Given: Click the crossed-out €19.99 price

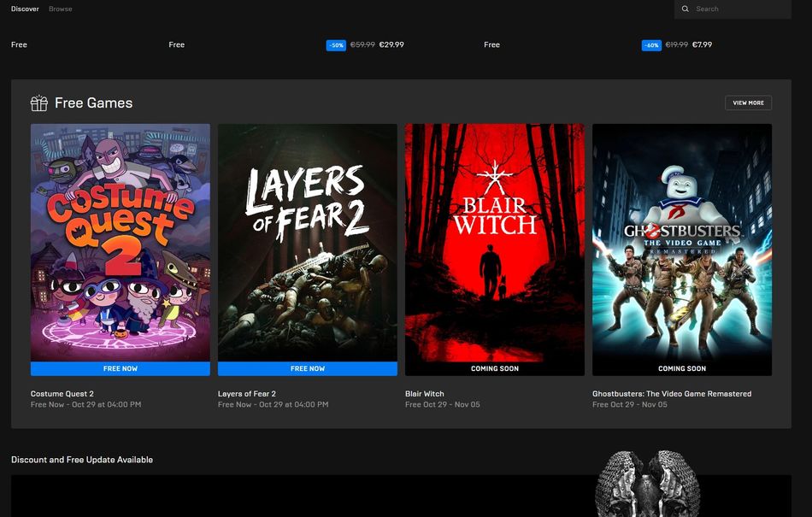Looking at the screenshot, I should point(677,45).
